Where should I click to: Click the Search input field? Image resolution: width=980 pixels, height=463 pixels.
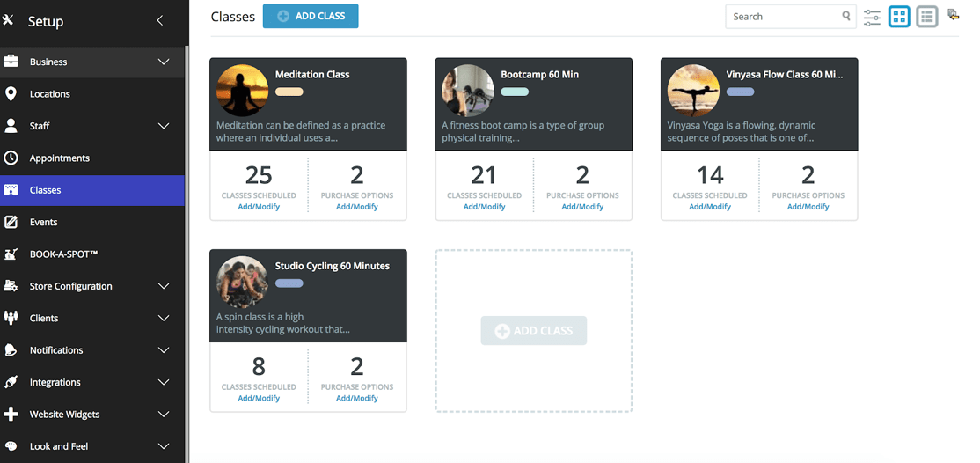point(791,16)
